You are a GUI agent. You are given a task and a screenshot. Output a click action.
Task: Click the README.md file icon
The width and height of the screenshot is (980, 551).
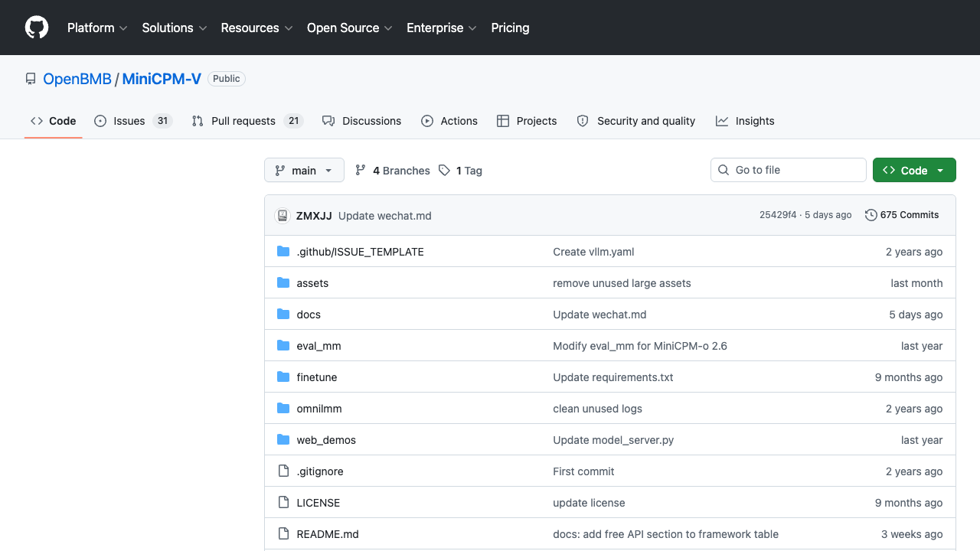coord(283,534)
